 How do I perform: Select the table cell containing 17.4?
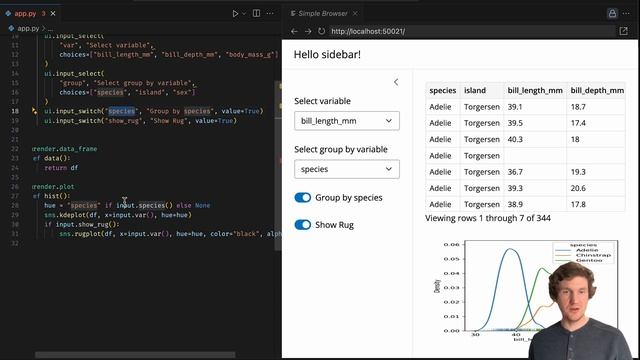click(x=596, y=123)
